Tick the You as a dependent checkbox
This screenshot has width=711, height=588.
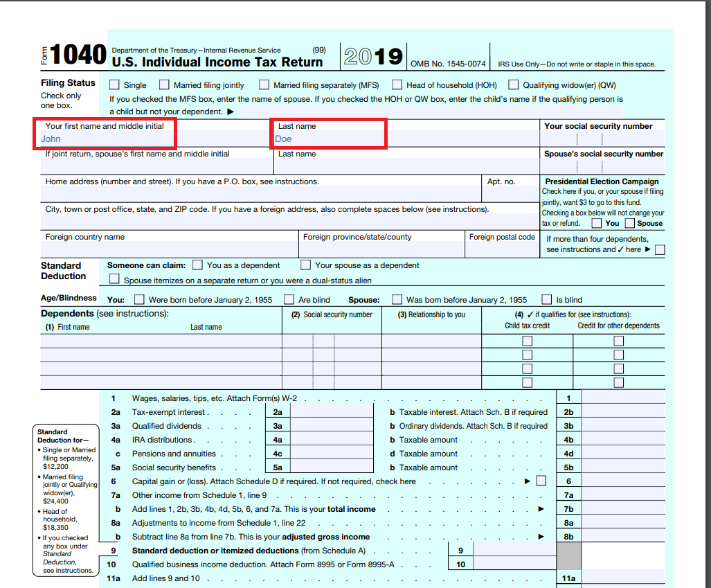coord(198,265)
